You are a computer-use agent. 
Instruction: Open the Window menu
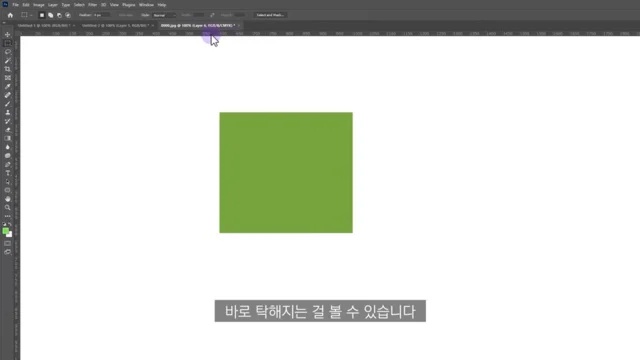click(x=146, y=5)
